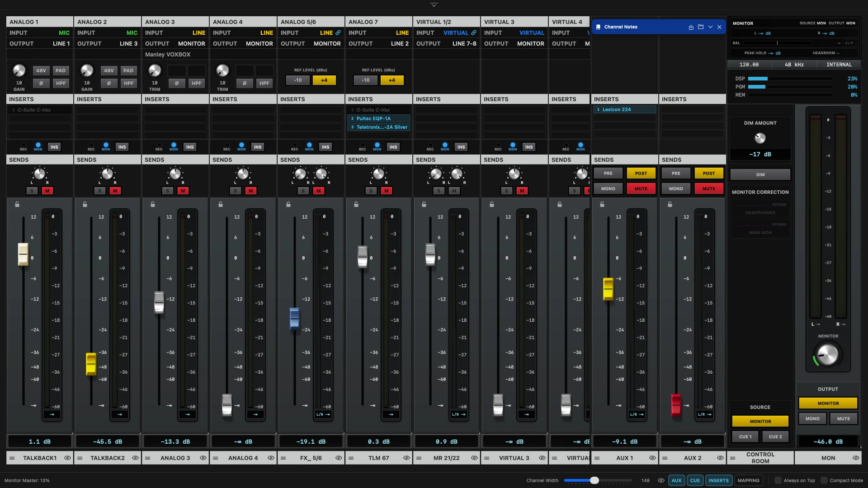Select CUE 1 as monitor source
This screenshot has height=488, width=868.
click(x=745, y=437)
